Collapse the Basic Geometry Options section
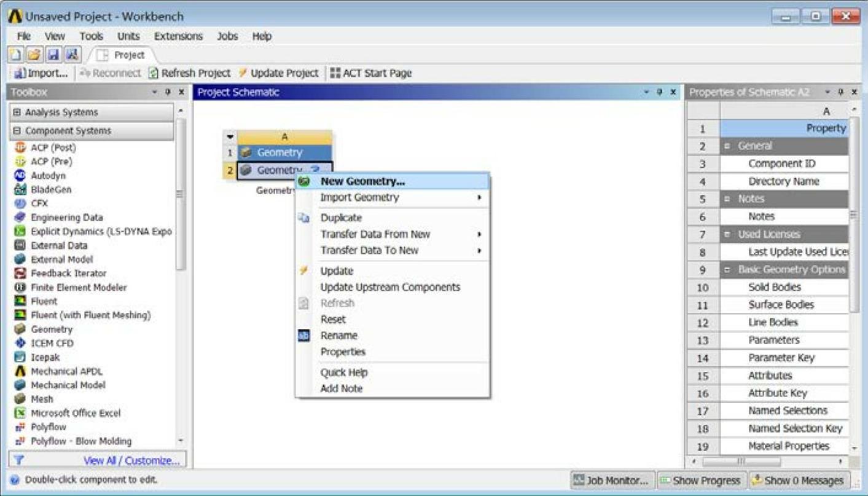This screenshot has width=868, height=496. point(727,270)
